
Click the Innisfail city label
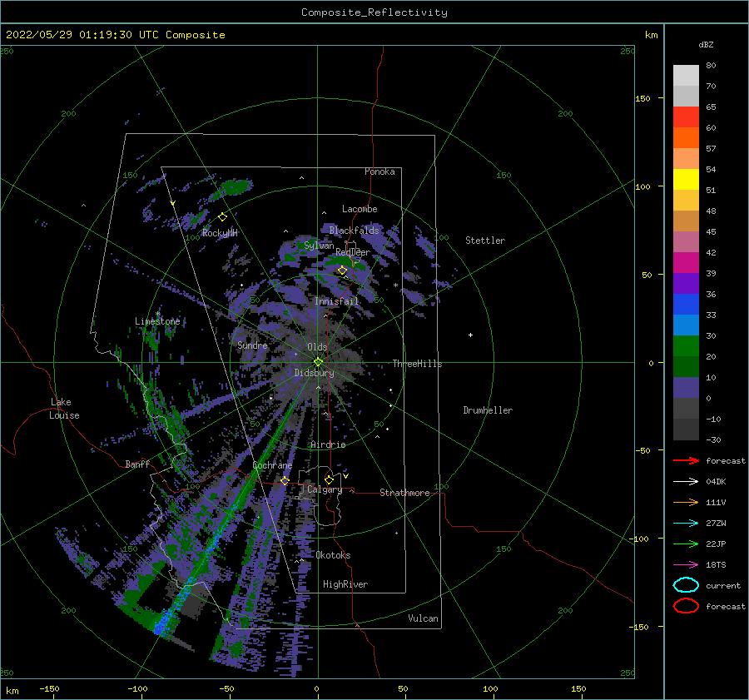click(x=337, y=301)
